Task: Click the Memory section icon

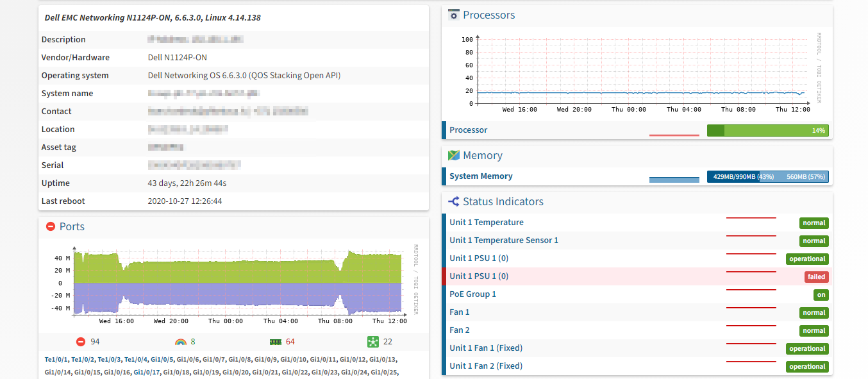Action: (x=454, y=155)
